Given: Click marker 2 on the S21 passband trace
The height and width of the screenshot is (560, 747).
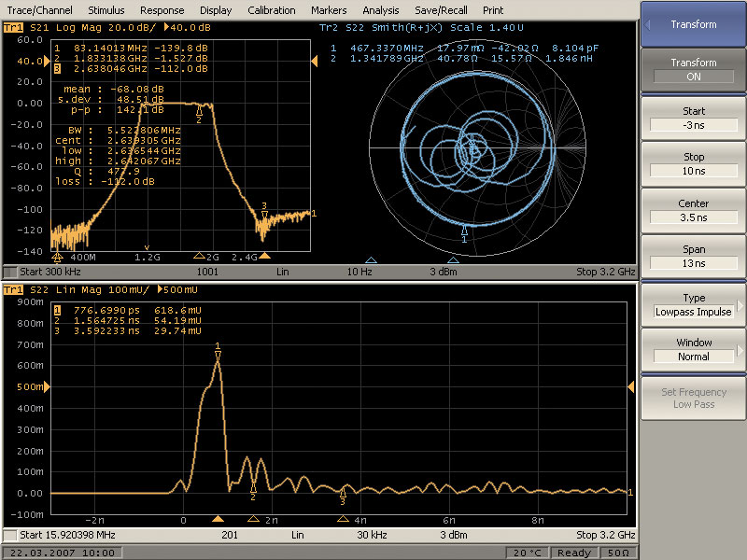Looking at the screenshot, I should click(x=199, y=113).
